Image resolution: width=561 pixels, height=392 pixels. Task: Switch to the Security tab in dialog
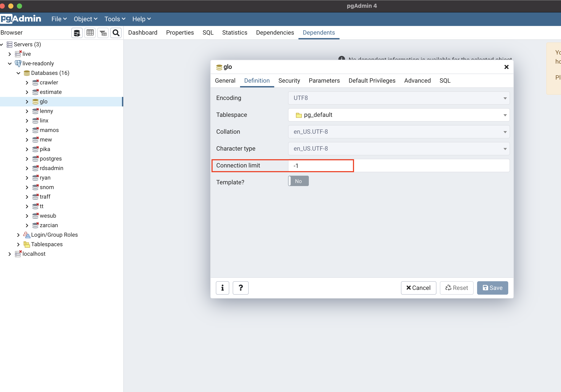click(289, 81)
